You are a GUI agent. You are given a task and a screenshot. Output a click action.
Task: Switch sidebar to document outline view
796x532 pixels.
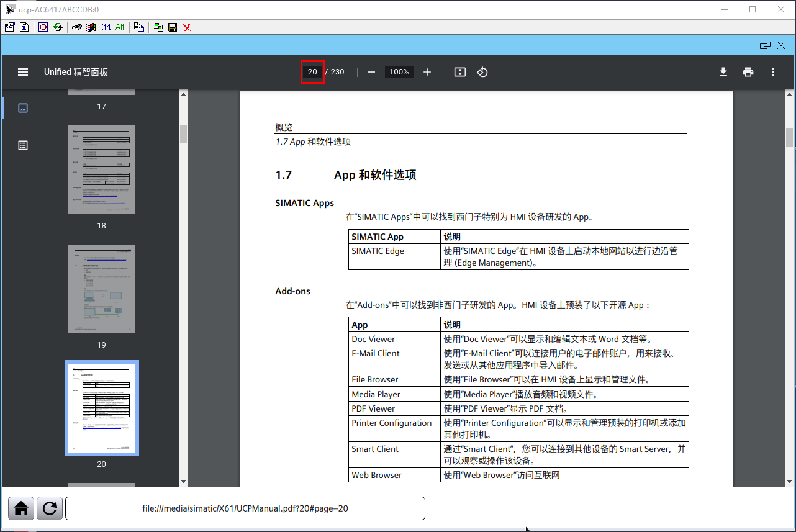point(23,145)
